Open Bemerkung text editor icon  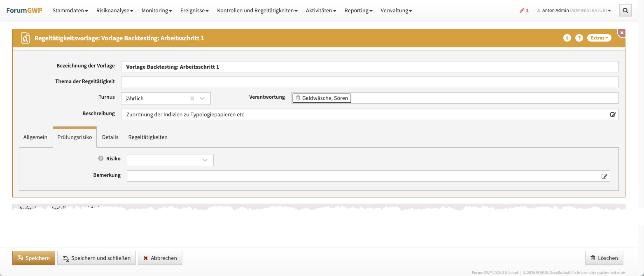[x=604, y=176]
